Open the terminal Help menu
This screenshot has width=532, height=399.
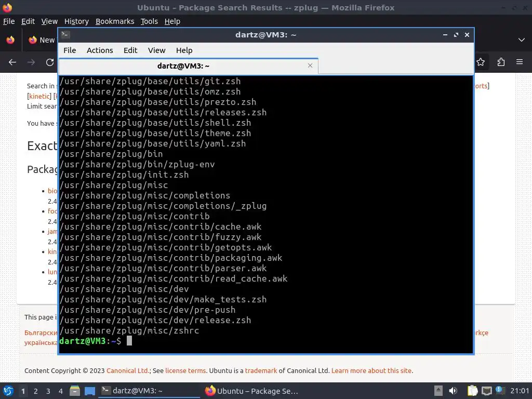click(184, 50)
